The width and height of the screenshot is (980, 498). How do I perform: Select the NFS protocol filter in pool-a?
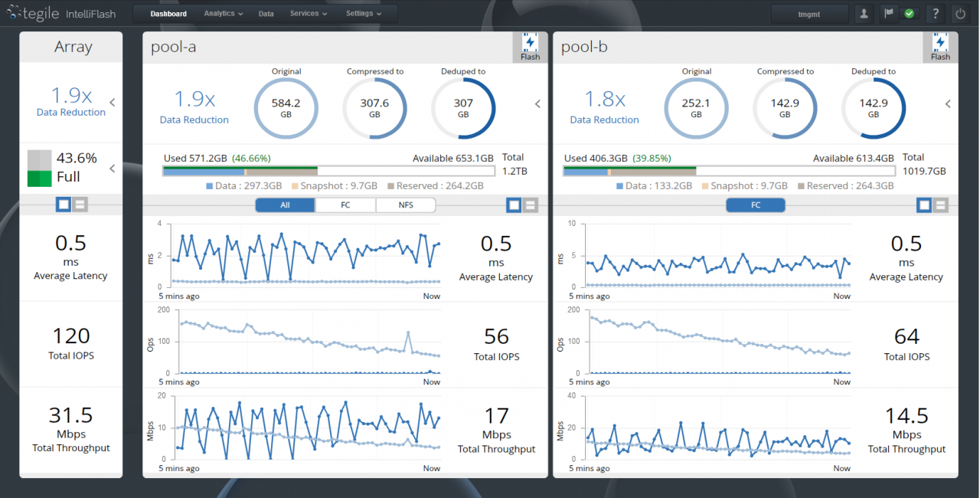(x=406, y=205)
